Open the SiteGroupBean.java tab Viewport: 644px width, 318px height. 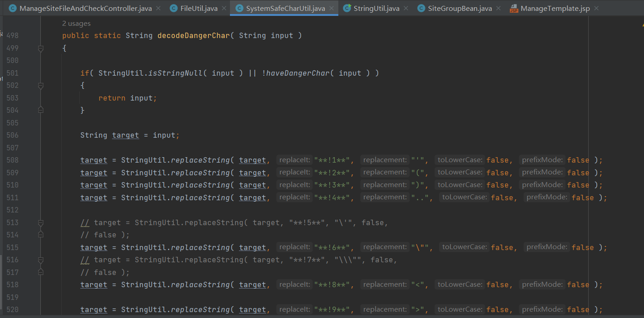coord(459,8)
